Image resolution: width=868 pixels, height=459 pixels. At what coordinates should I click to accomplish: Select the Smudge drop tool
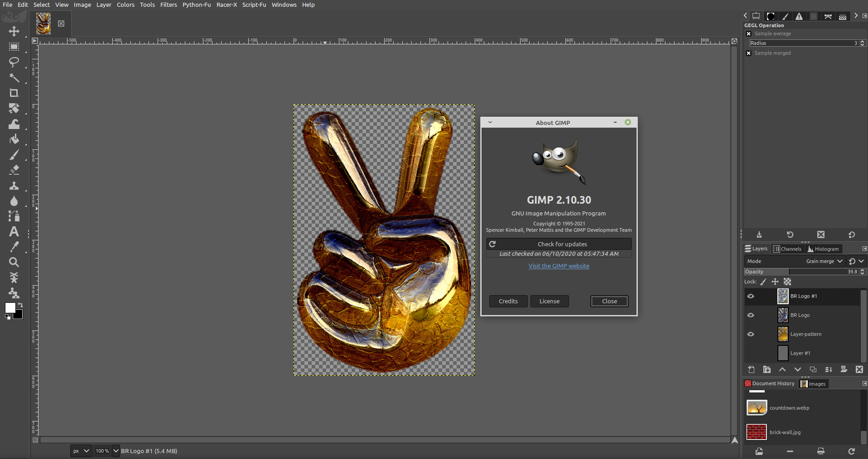click(14, 201)
